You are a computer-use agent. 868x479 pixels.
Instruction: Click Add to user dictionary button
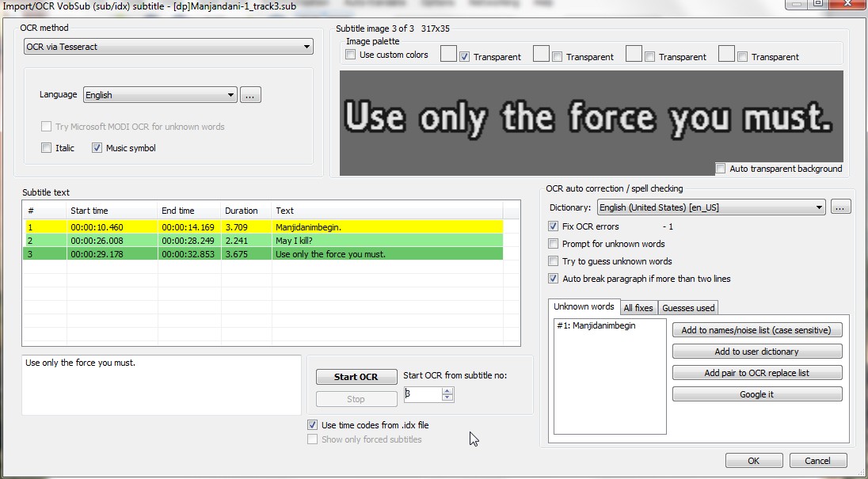(x=757, y=352)
